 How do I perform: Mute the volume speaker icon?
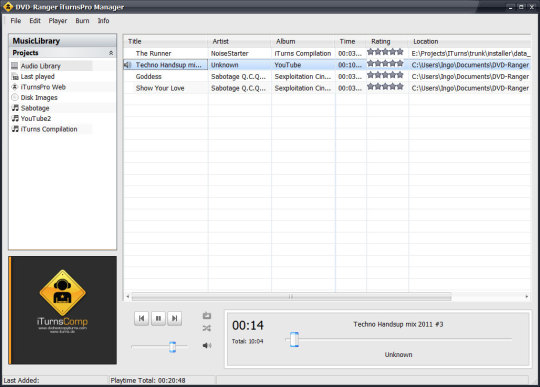[x=207, y=345]
